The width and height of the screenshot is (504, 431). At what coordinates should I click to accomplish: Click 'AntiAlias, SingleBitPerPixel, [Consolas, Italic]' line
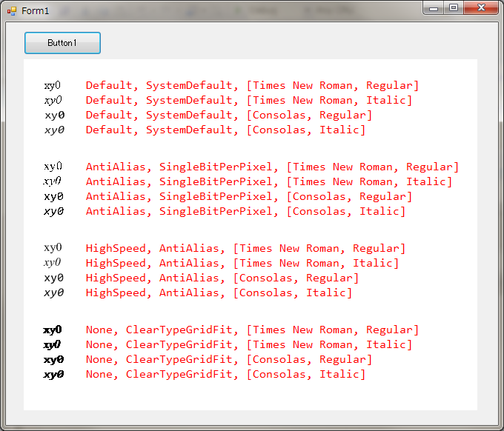tap(245, 211)
